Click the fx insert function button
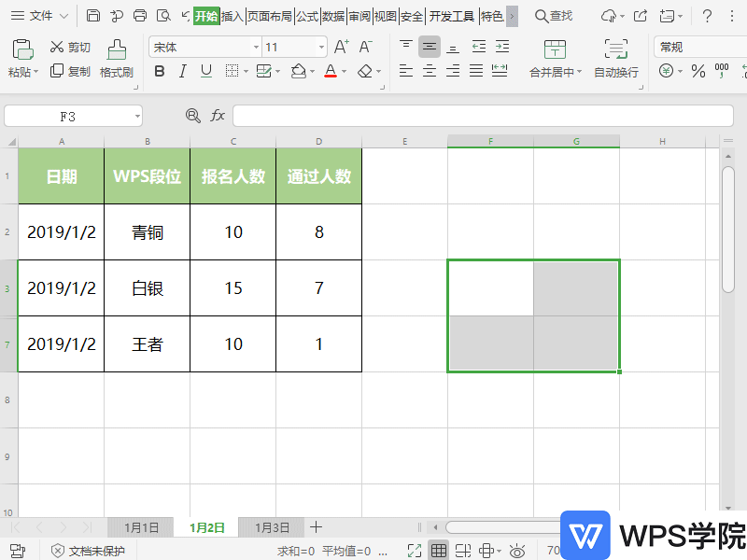747x560 pixels. (x=218, y=115)
